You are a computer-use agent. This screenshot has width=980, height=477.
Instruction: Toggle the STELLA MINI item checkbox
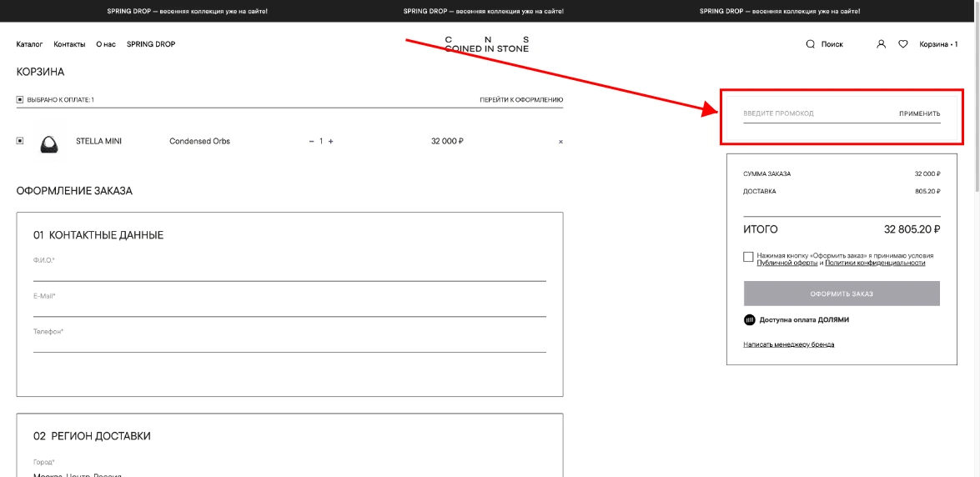(19, 141)
